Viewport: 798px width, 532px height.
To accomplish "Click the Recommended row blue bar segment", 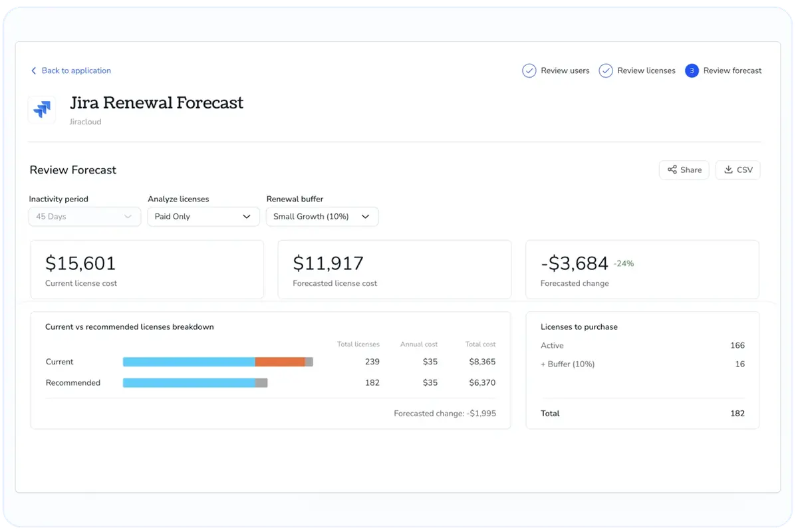I will point(189,383).
